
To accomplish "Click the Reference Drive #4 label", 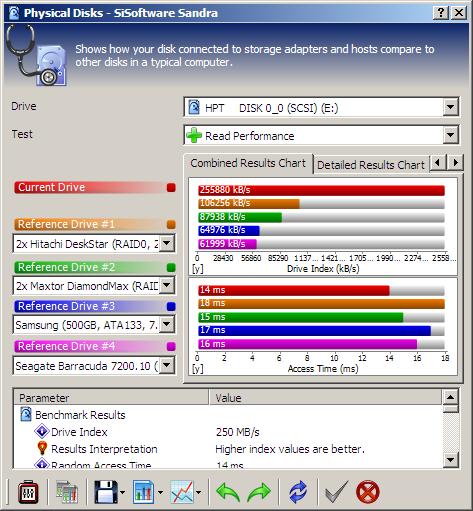I will coord(66,346).
